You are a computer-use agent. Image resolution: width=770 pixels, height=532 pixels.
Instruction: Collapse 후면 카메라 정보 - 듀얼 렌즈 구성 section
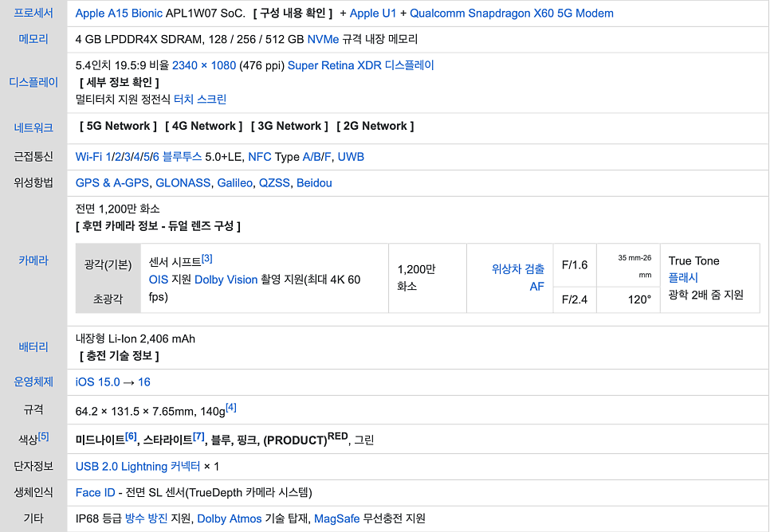pyautogui.click(x=158, y=226)
